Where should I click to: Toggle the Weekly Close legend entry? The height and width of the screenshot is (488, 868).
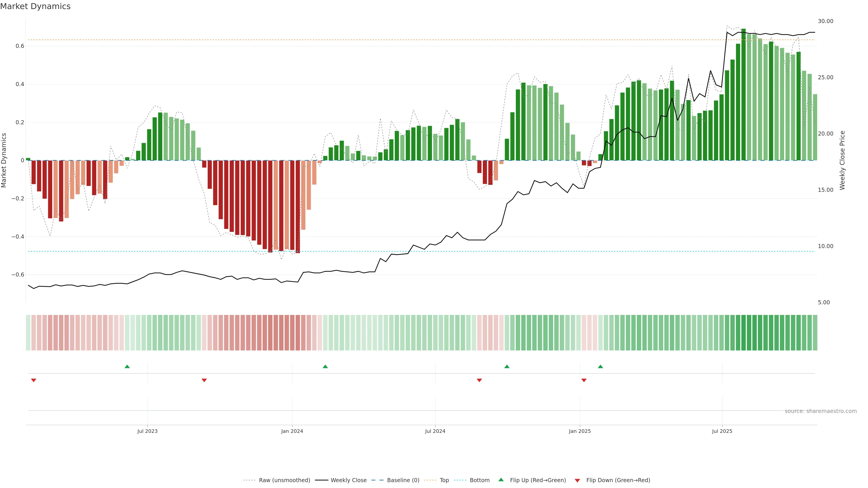[x=348, y=480]
